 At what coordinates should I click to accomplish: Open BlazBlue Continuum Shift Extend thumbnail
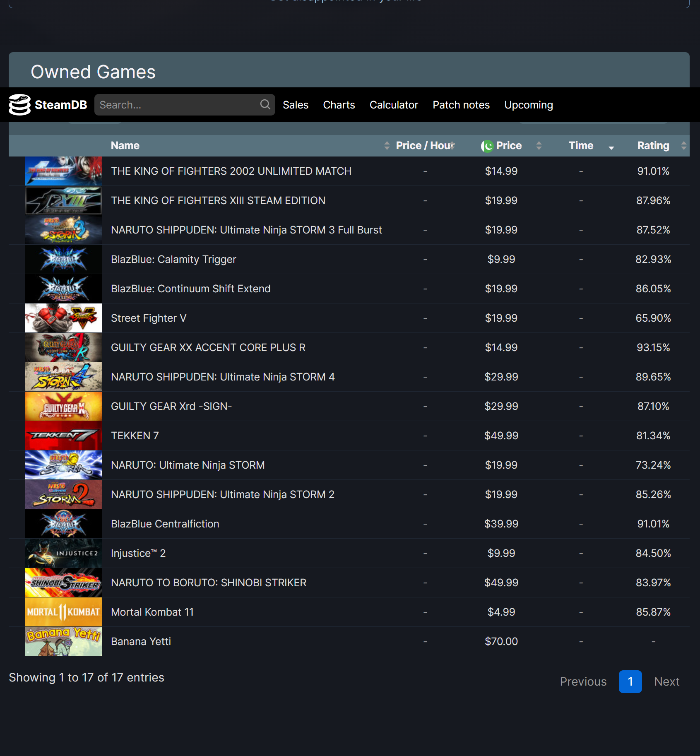click(x=63, y=289)
